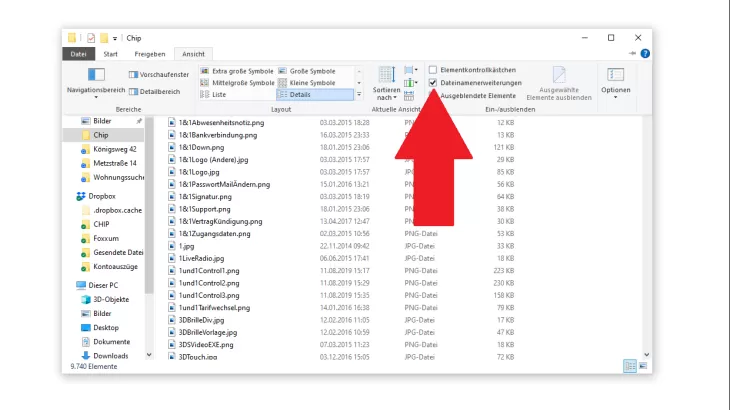This screenshot has height=410, width=730.
Task: Click the Sortieren nach icon
Action: point(386,81)
